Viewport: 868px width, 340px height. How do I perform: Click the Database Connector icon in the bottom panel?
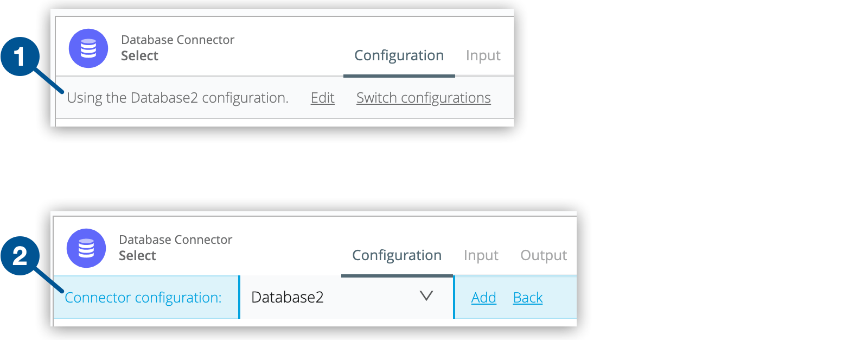(x=85, y=248)
